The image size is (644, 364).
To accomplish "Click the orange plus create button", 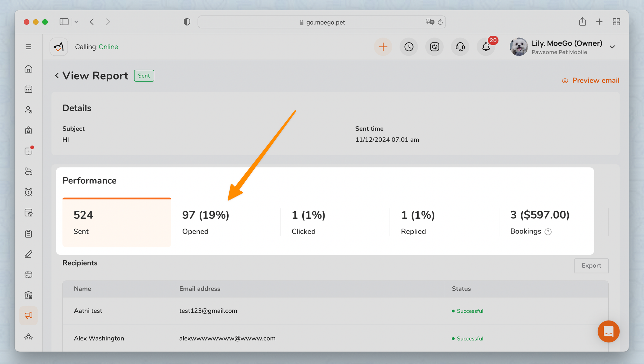I will tap(383, 47).
